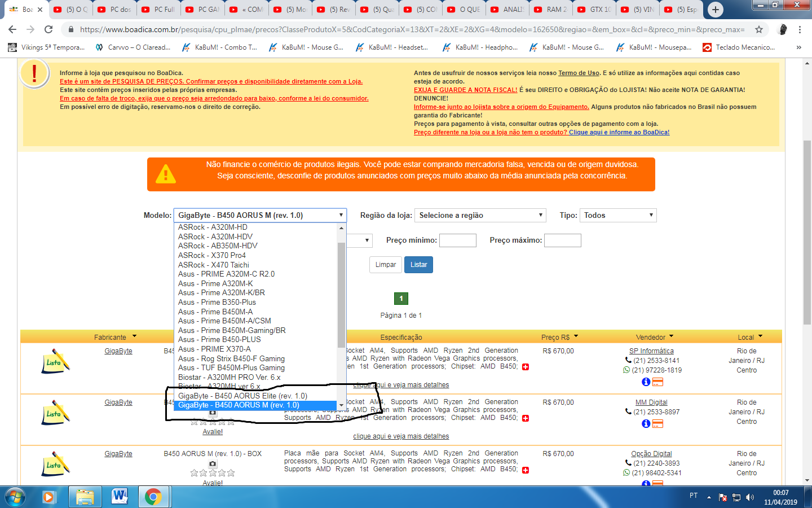Open WhatsApp icon next to (21) 97228-1819
The image size is (812, 508).
tap(626, 370)
